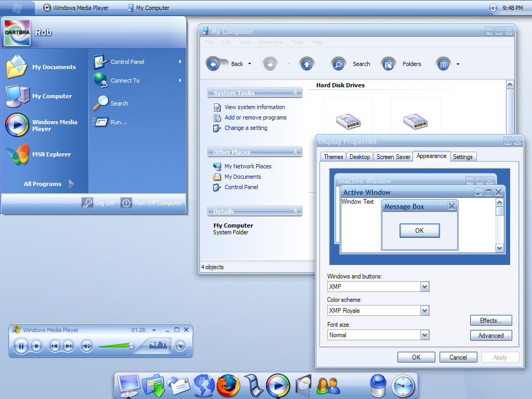Screen dimensions: 532x399
Task: Open My Computer from Start menu
Action: pyautogui.click(x=39, y=96)
